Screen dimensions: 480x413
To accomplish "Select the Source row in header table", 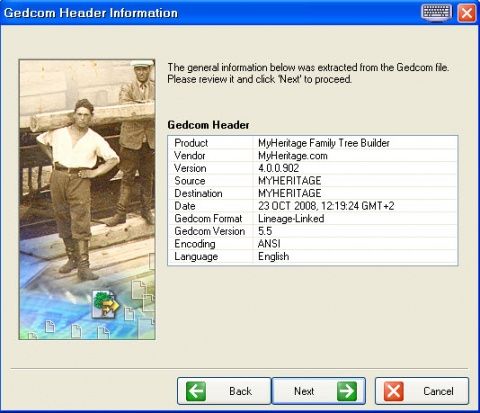I will click(x=313, y=181).
